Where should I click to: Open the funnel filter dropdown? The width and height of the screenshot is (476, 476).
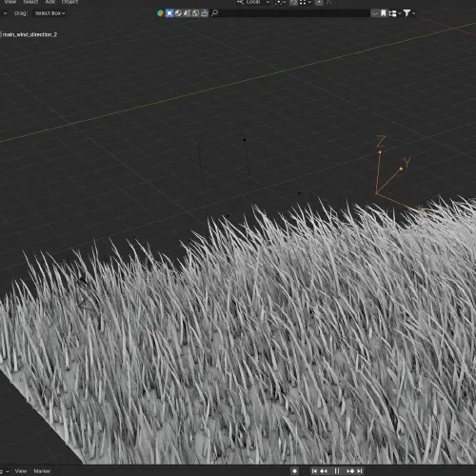tap(409, 13)
